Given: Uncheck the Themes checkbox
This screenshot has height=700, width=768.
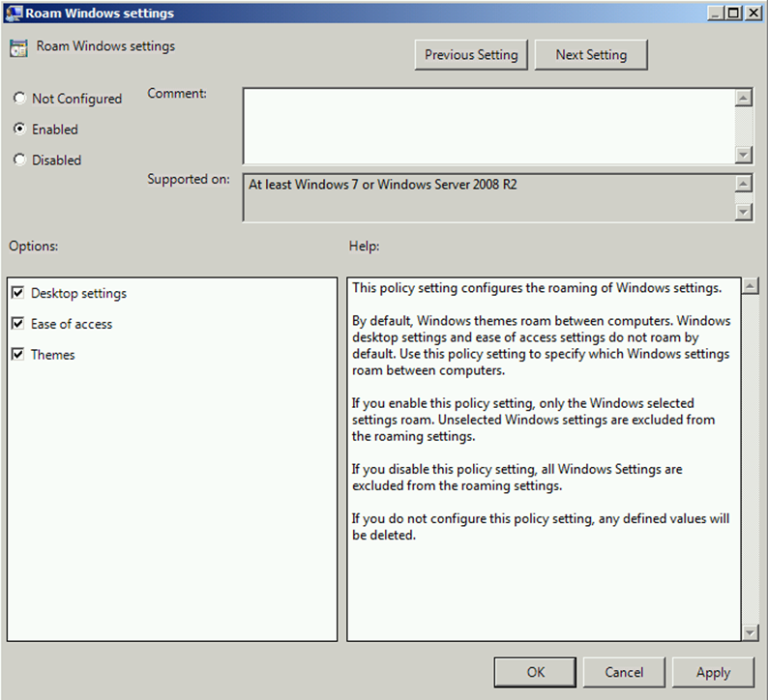Looking at the screenshot, I should [17, 355].
